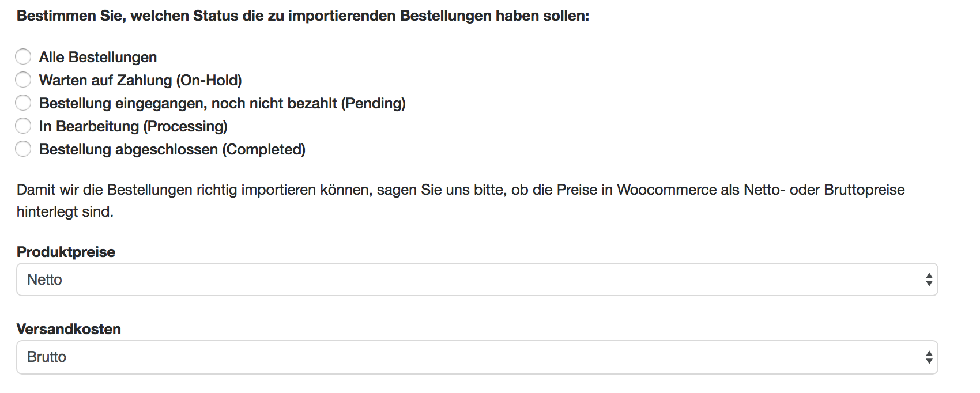Choose the 'Warten auf Zahlung (On-Hold)' radio button

23,80
